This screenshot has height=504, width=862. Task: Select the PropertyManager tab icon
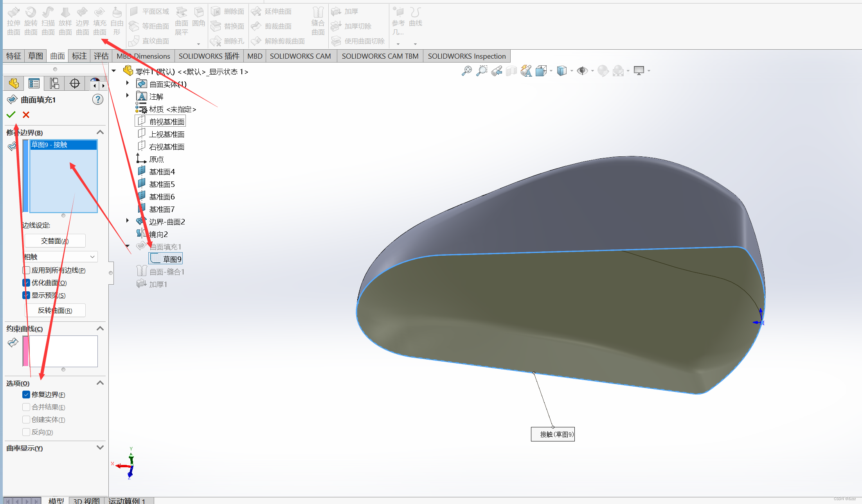pyautogui.click(x=34, y=83)
